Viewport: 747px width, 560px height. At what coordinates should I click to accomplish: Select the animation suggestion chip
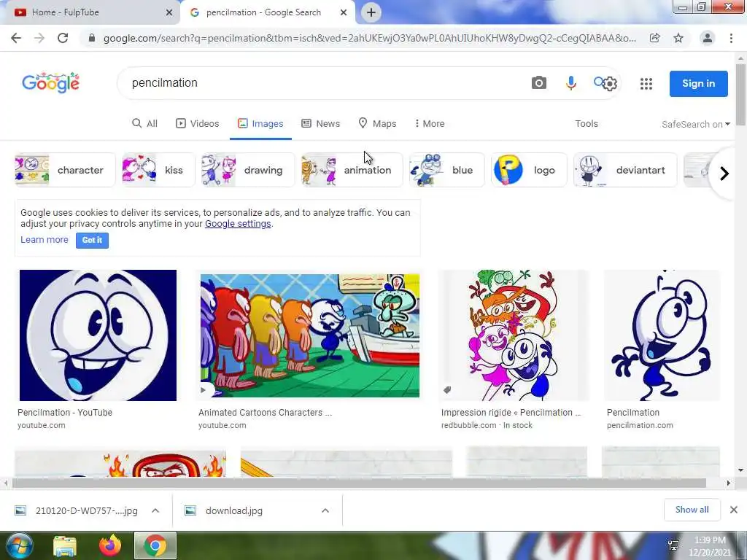tap(352, 170)
